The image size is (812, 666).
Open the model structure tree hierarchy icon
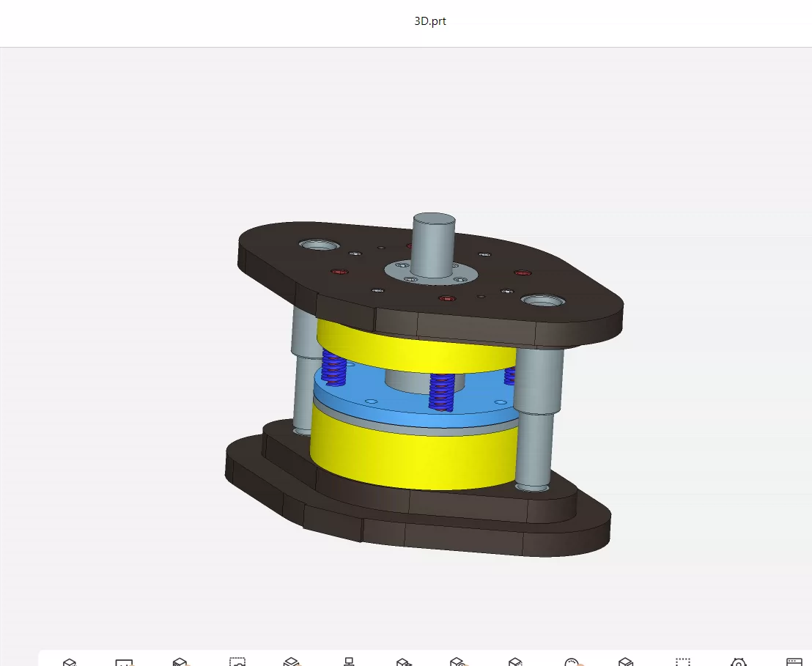(349, 662)
